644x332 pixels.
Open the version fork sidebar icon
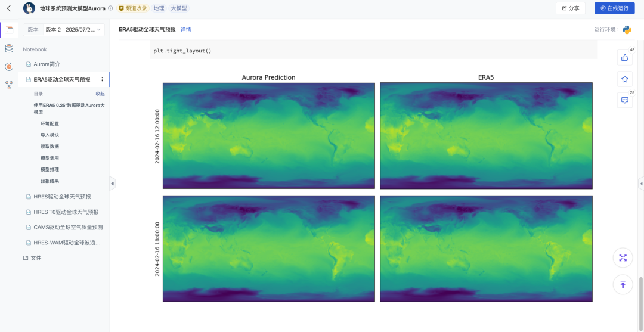[x=8, y=85]
